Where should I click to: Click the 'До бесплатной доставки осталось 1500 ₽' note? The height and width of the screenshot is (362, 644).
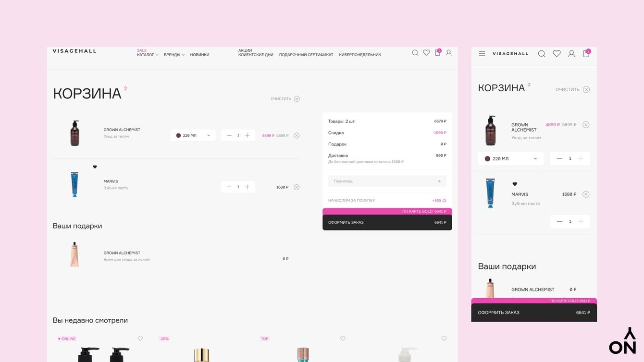point(366,162)
